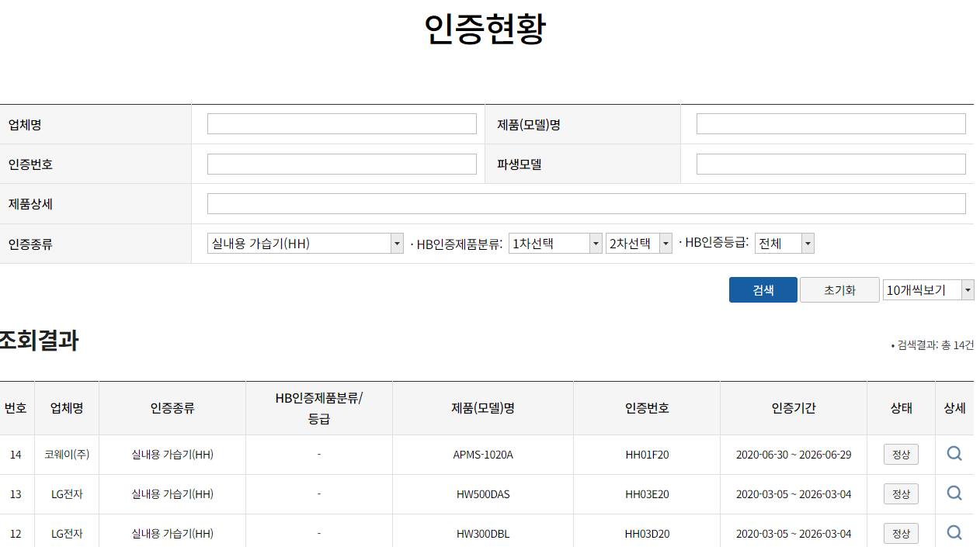Open detail magnifier icon for HW300DBL row
980x547 pixels.
click(954, 533)
